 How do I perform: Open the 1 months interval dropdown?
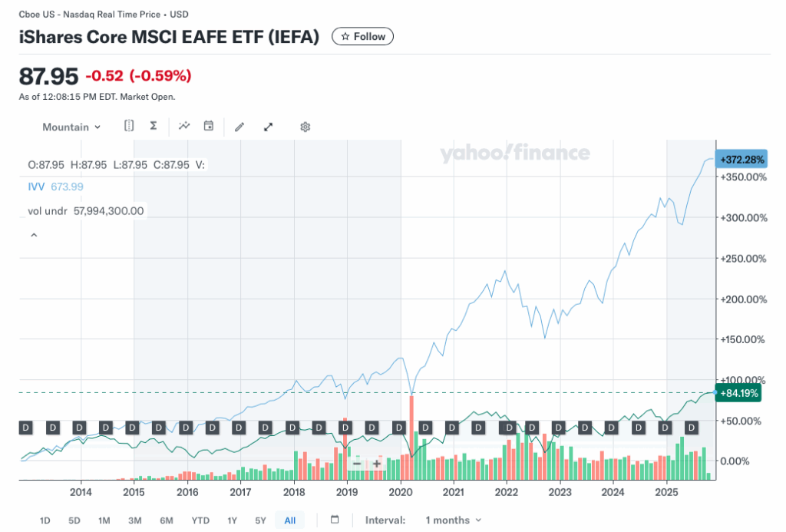pos(454,520)
